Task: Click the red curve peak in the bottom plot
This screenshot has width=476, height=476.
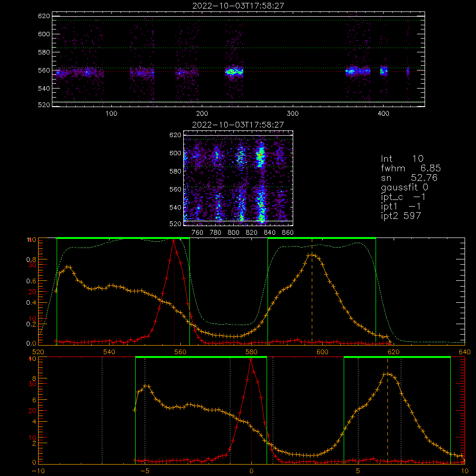Action: 251,359
